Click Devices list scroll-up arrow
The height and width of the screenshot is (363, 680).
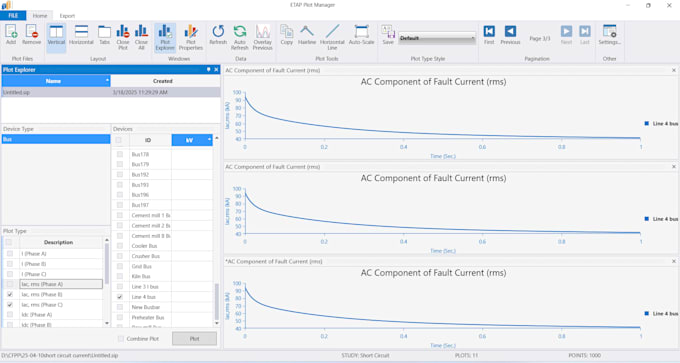pyautogui.click(x=216, y=138)
